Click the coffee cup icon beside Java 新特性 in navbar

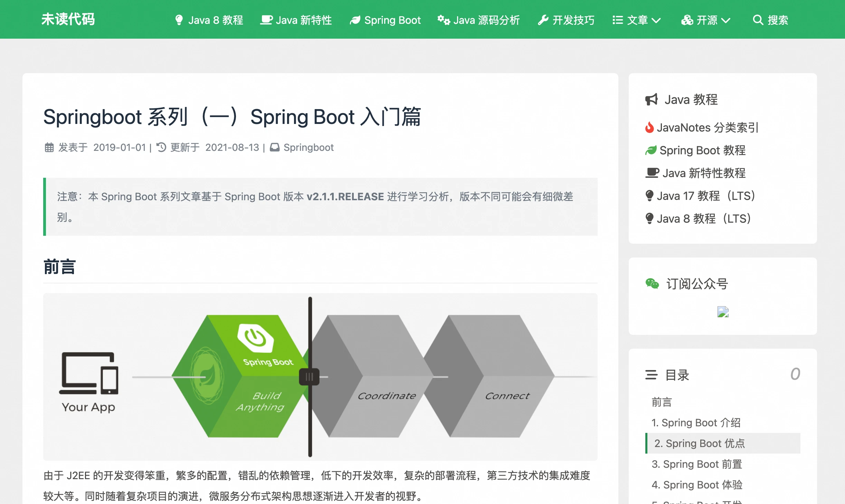[266, 20]
